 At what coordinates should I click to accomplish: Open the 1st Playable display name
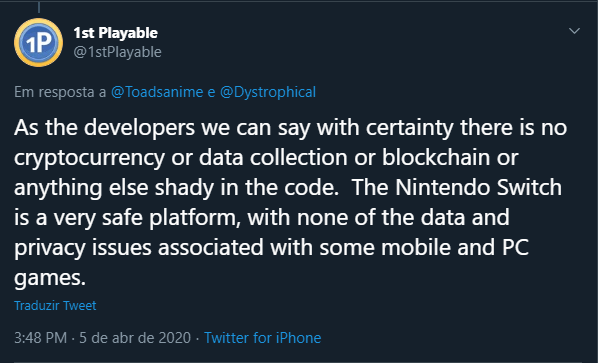pyautogui.click(x=116, y=33)
